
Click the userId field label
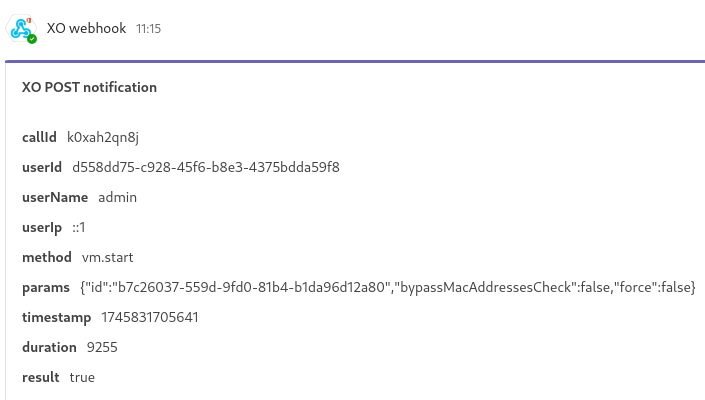click(x=42, y=167)
